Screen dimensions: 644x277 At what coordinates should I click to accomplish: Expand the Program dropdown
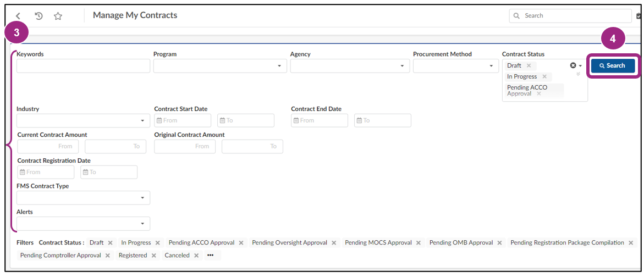[x=220, y=66]
